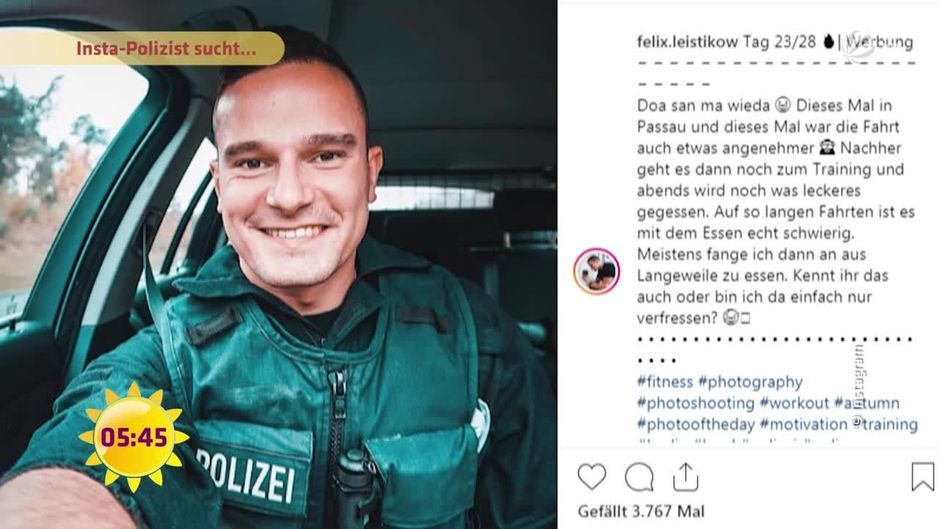Click the #fitness hashtag
The width and height of the screenshot is (940, 529).
(665, 381)
